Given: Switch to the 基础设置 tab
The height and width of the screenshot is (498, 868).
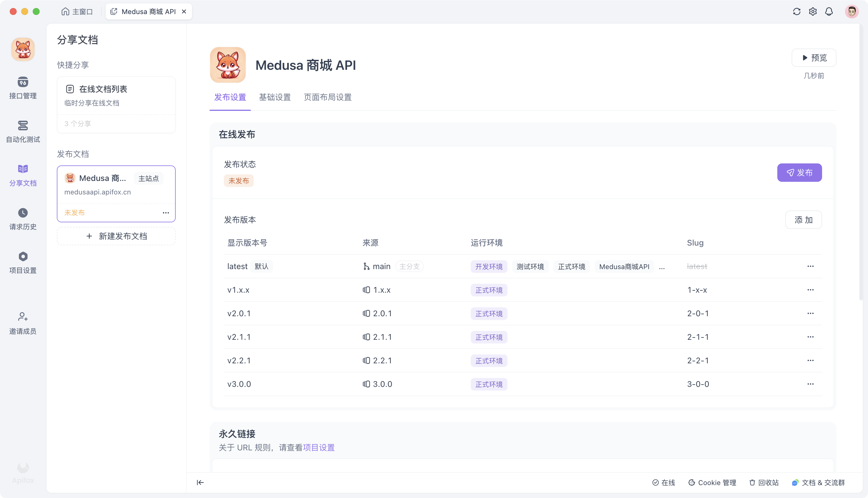Looking at the screenshot, I should pyautogui.click(x=275, y=97).
